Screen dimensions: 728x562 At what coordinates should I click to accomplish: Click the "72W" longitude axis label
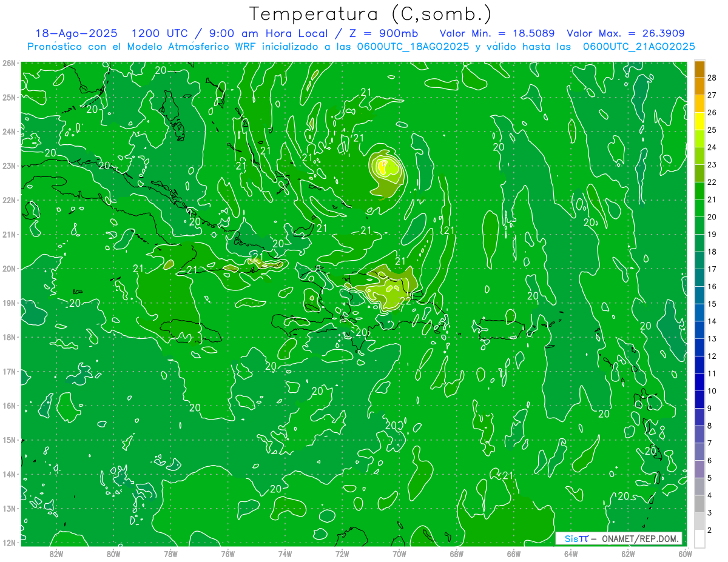(x=342, y=554)
